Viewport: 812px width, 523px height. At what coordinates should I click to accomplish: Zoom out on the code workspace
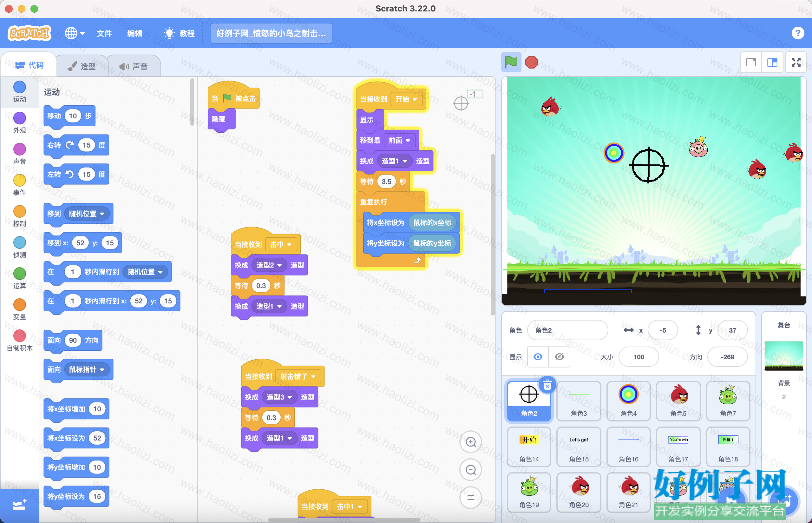[x=471, y=470]
